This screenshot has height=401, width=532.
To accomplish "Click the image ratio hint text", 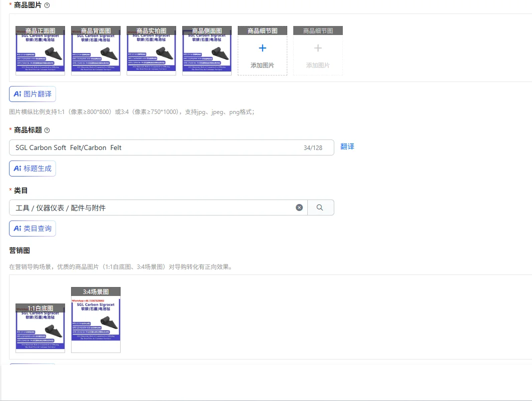I will [132, 112].
